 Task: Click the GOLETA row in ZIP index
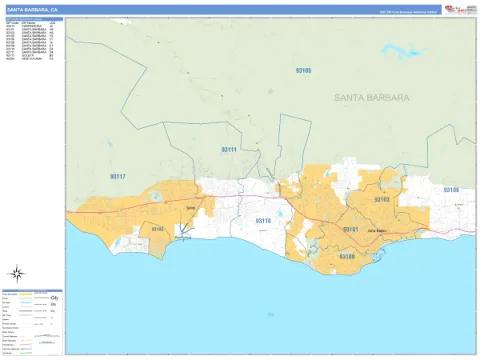click(x=30, y=56)
